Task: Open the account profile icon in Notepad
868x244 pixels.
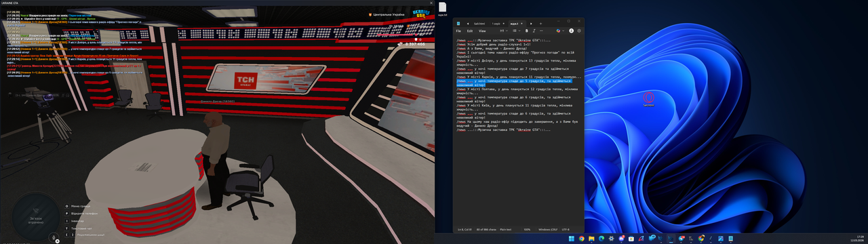Action: (x=571, y=30)
